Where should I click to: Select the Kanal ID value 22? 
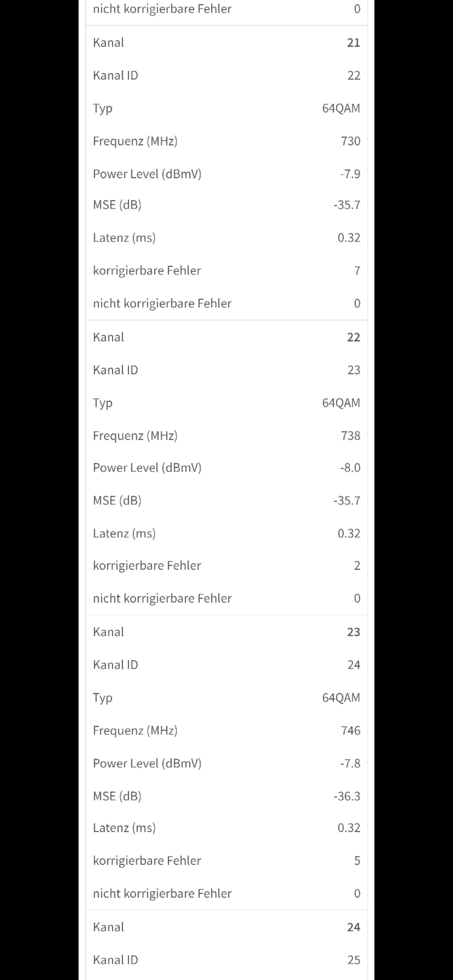[x=353, y=75]
